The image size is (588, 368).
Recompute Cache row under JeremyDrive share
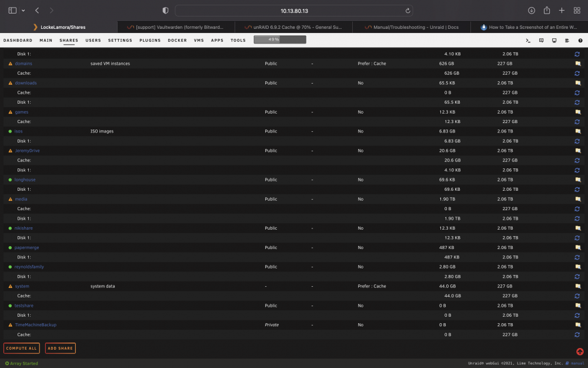(x=577, y=160)
